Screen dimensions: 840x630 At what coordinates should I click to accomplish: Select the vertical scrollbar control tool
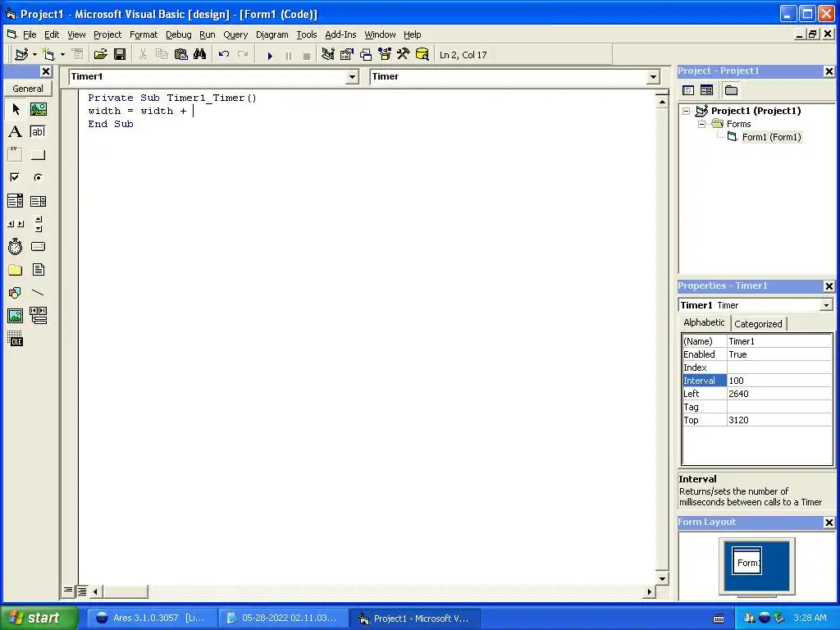(x=38, y=224)
